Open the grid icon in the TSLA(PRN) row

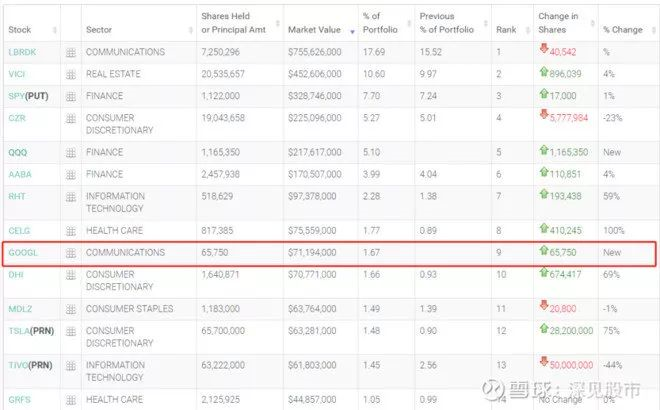tap(71, 331)
